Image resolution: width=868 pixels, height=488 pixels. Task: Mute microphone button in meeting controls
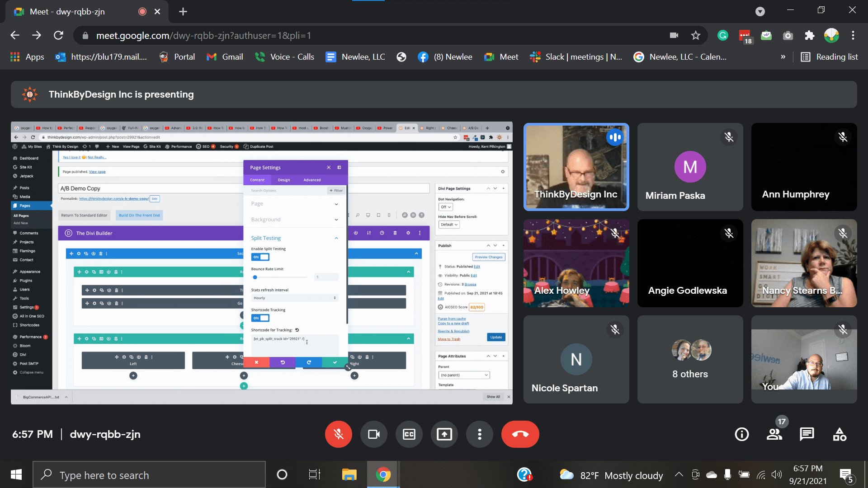click(339, 434)
